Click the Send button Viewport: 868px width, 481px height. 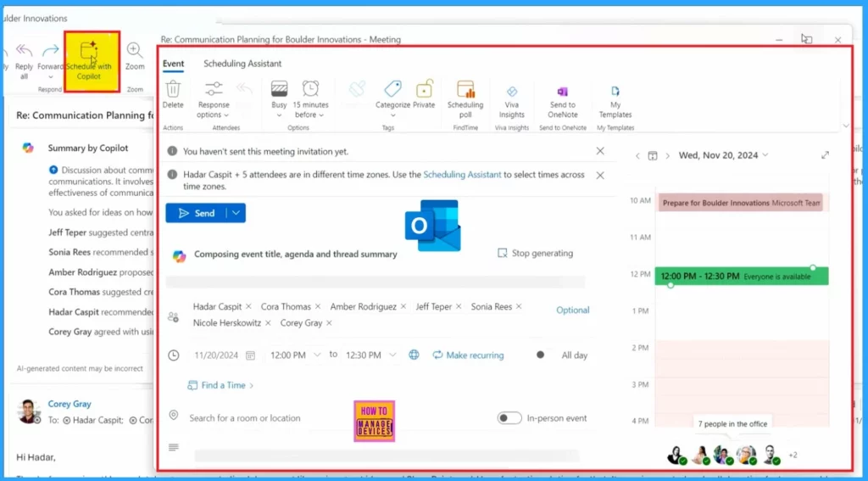point(196,213)
